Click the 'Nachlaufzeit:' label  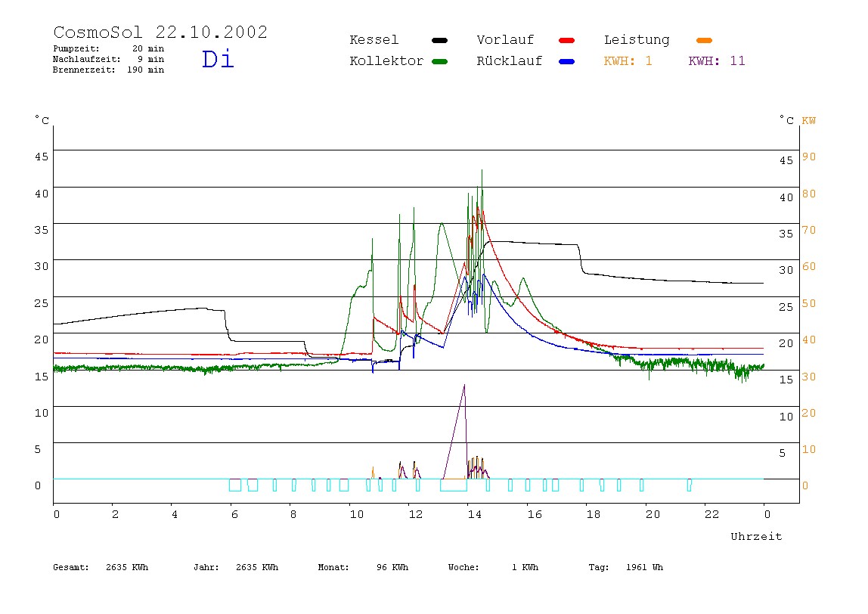pyautogui.click(x=86, y=59)
